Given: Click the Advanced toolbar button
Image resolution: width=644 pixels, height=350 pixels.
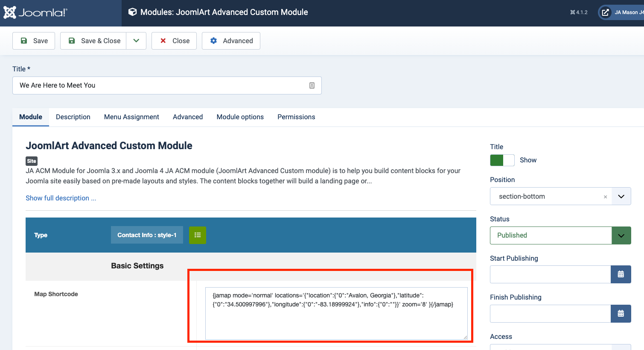Looking at the screenshot, I should 231,41.
